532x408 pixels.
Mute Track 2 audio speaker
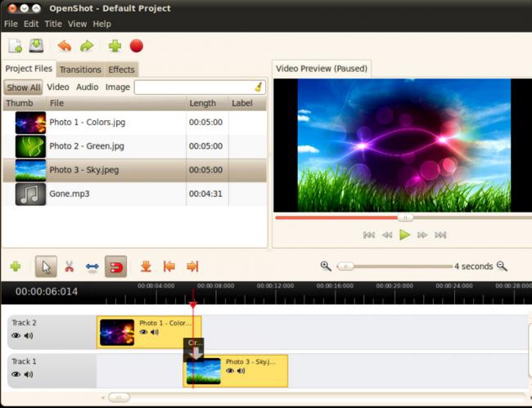(29, 335)
